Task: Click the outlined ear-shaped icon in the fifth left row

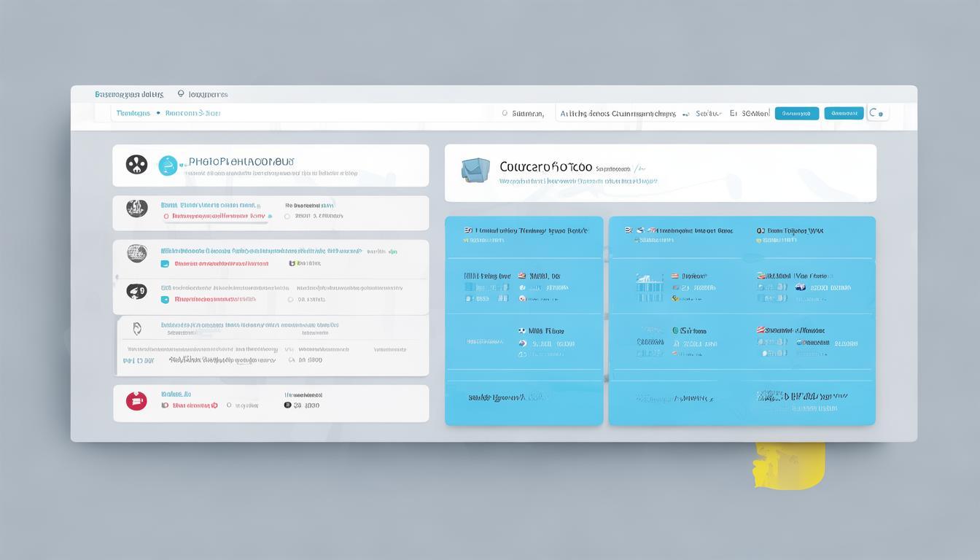Action: [136, 329]
